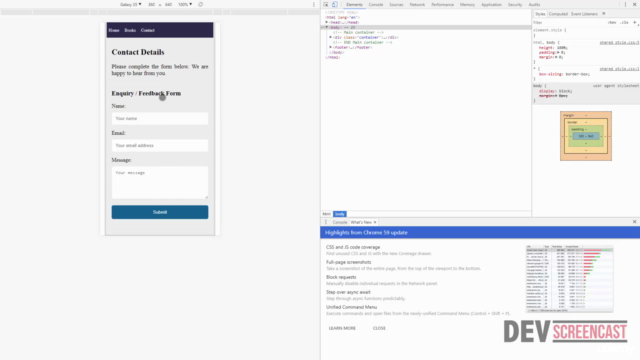The width and height of the screenshot is (640, 360).
Task: Click 'Full-page screenshots' heading
Action: tap(349, 262)
